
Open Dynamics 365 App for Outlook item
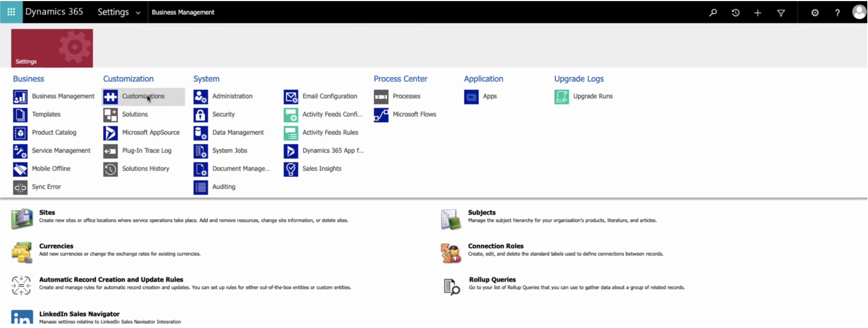click(x=333, y=151)
